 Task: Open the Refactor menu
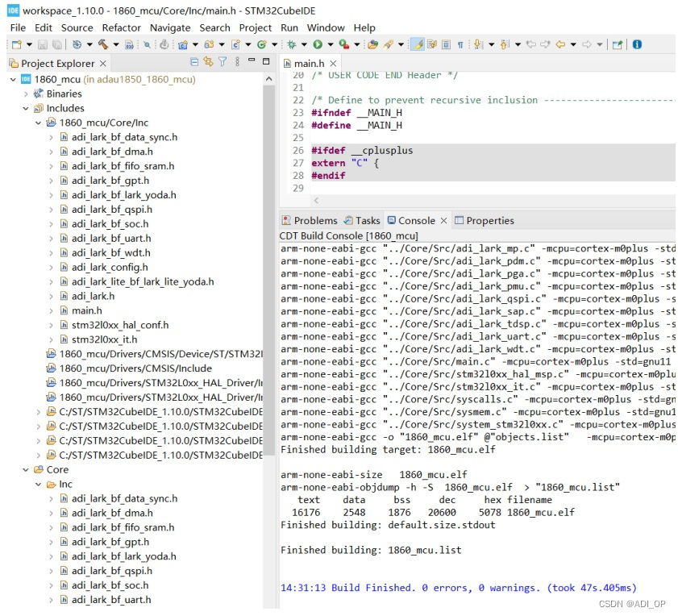point(122,27)
